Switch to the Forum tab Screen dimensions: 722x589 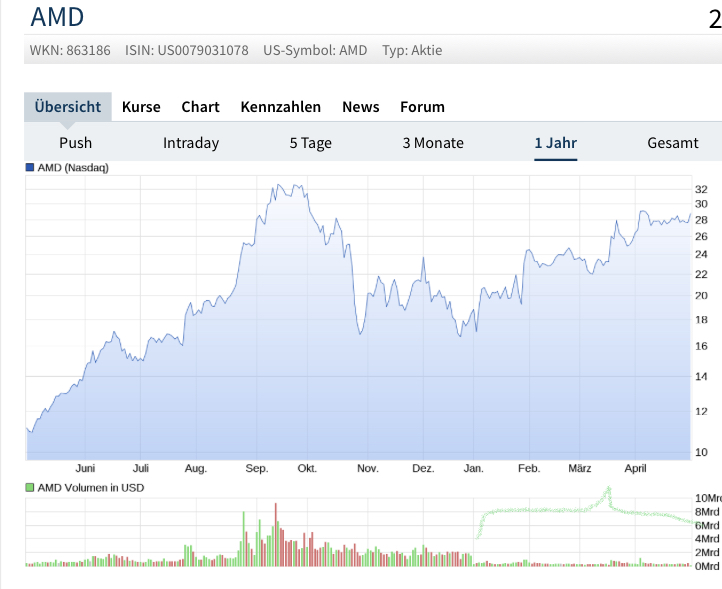(x=422, y=107)
